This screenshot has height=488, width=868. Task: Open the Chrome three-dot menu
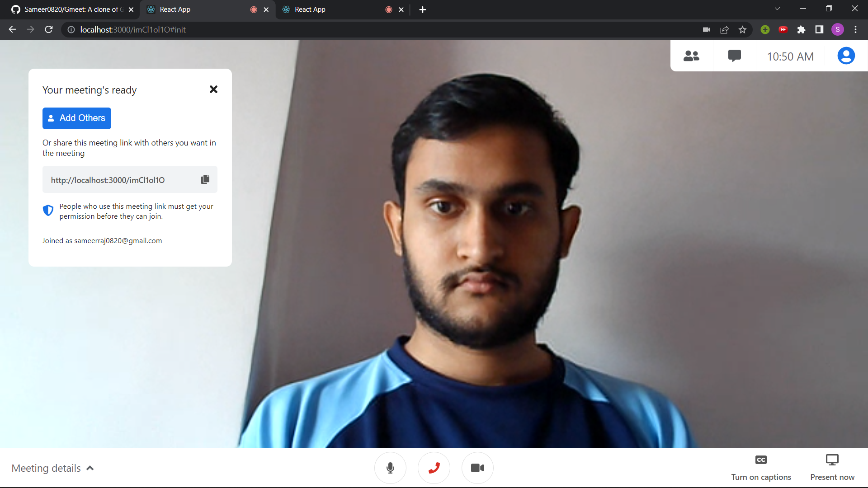(x=855, y=30)
